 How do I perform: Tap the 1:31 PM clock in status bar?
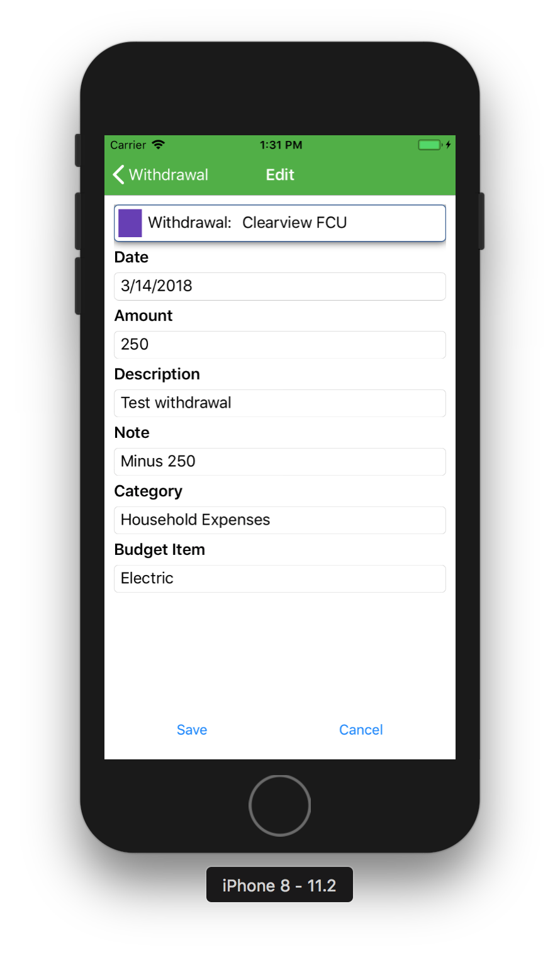pos(281,145)
